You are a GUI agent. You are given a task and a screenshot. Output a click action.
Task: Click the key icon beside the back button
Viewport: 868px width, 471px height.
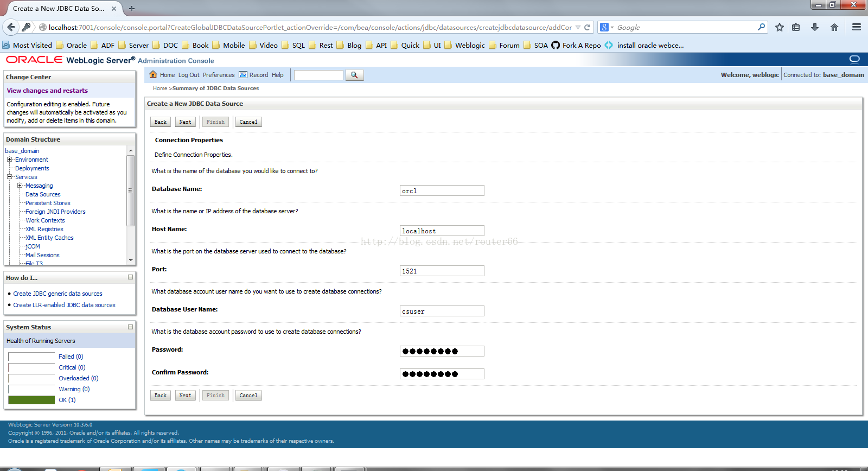[x=25, y=27]
